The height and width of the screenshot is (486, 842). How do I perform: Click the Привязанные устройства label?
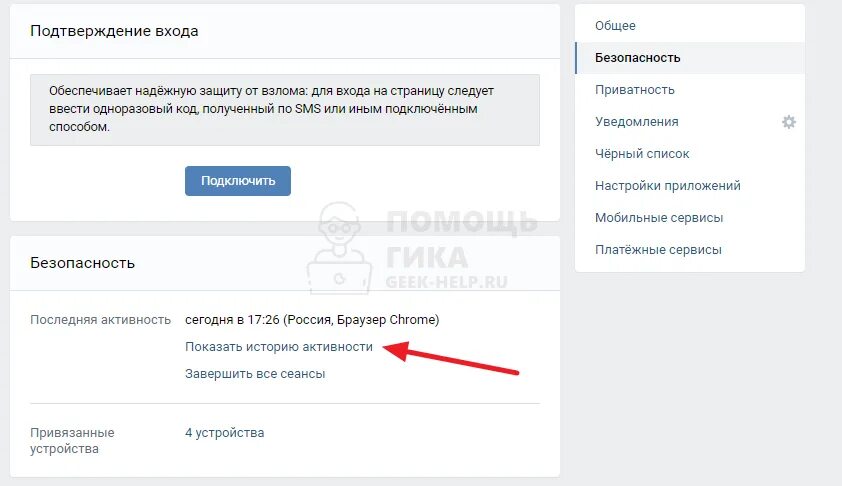click(x=72, y=441)
